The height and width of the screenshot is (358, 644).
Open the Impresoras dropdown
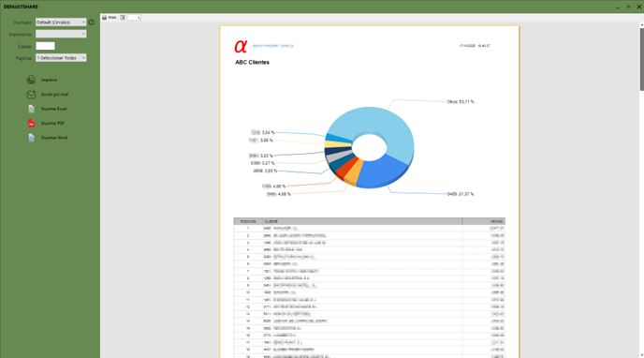(61, 34)
